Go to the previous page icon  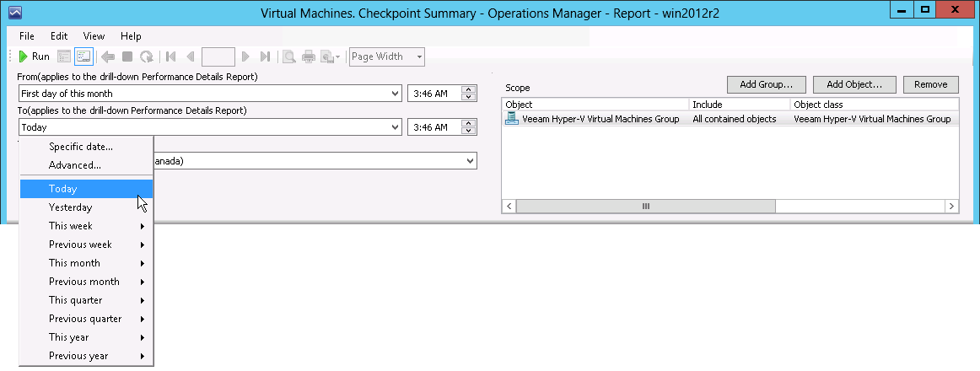coord(191,56)
